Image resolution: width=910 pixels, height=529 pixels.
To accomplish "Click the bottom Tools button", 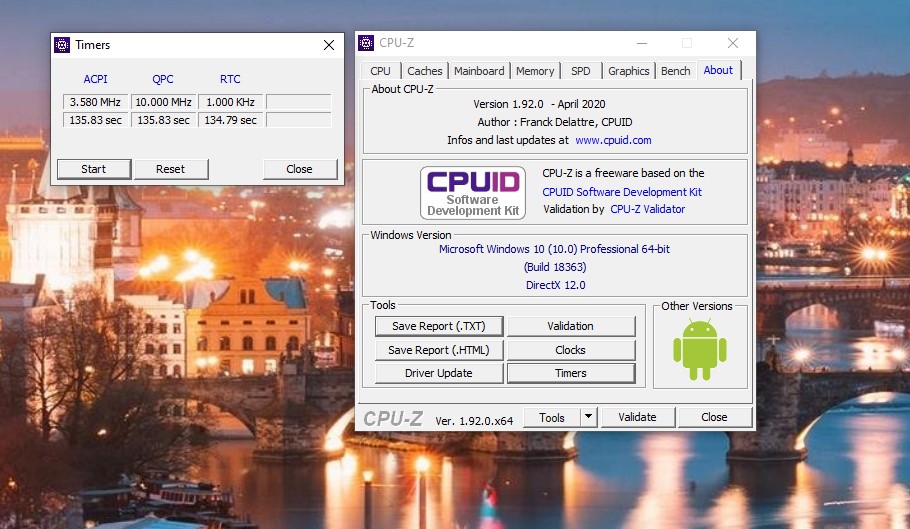I will (x=551, y=418).
